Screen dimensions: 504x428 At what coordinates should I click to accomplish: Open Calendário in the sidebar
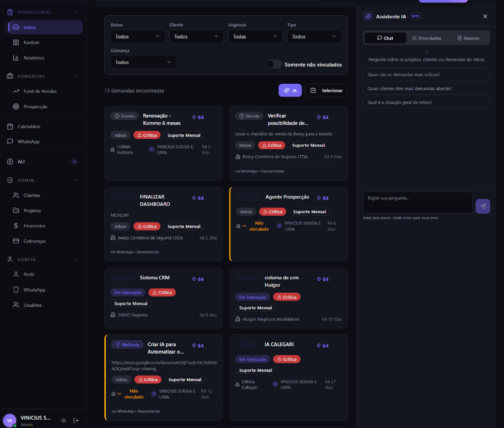[29, 127]
